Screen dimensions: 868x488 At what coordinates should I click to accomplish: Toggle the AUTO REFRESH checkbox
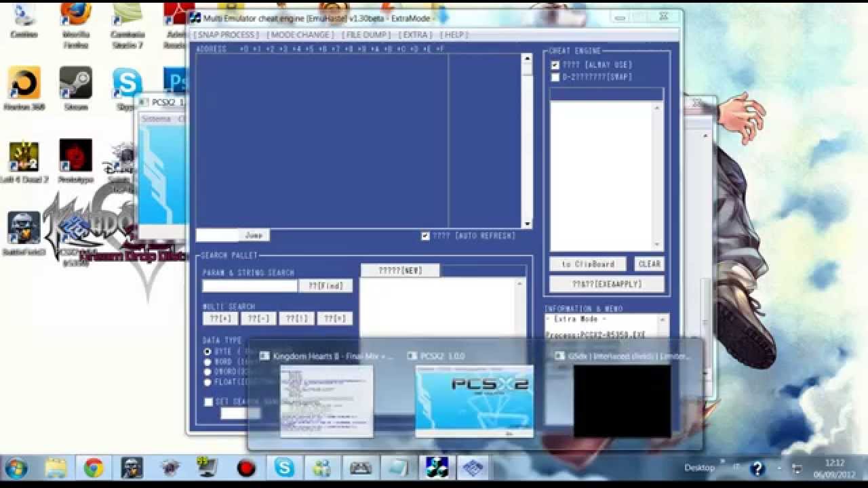425,236
